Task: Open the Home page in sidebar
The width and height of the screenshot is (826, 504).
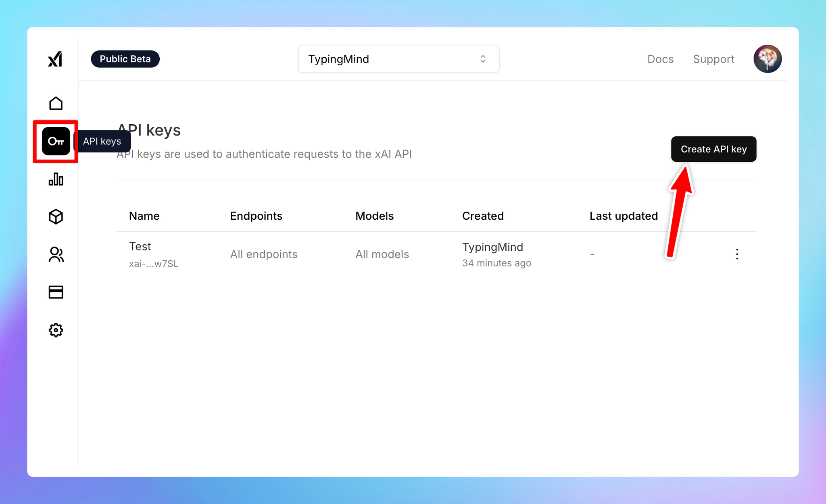Action: 56,103
